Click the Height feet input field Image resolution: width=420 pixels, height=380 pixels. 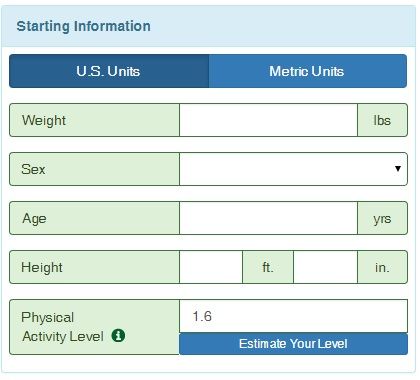[x=211, y=267]
